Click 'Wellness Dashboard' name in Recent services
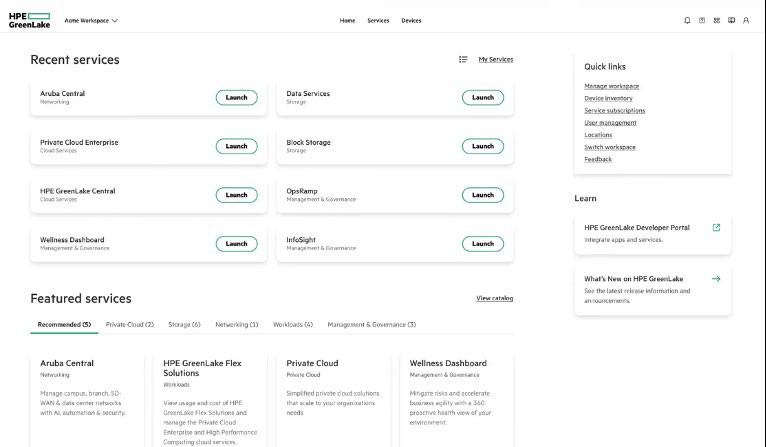This screenshot has width=766, height=447. [72, 240]
